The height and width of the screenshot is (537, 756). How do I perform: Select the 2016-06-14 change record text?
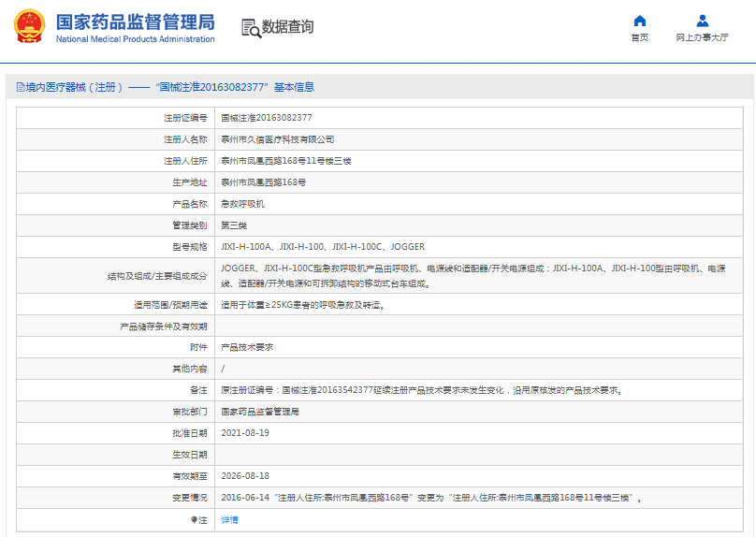point(431,498)
